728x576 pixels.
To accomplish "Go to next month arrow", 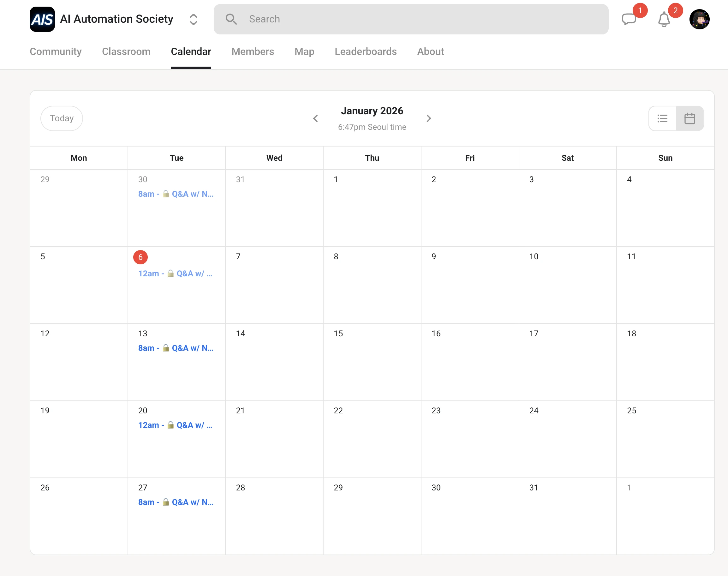I will click(x=429, y=118).
